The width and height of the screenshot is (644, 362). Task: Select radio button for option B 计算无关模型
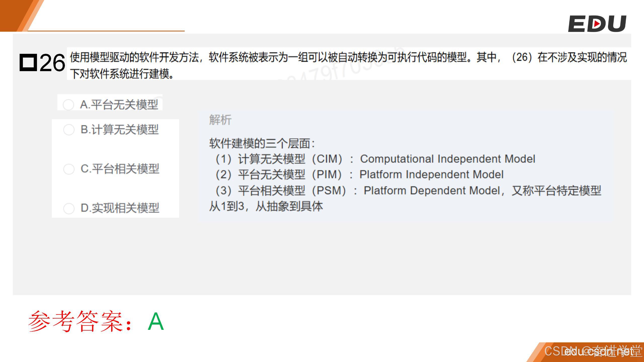pyautogui.click(x=69, y=130)
